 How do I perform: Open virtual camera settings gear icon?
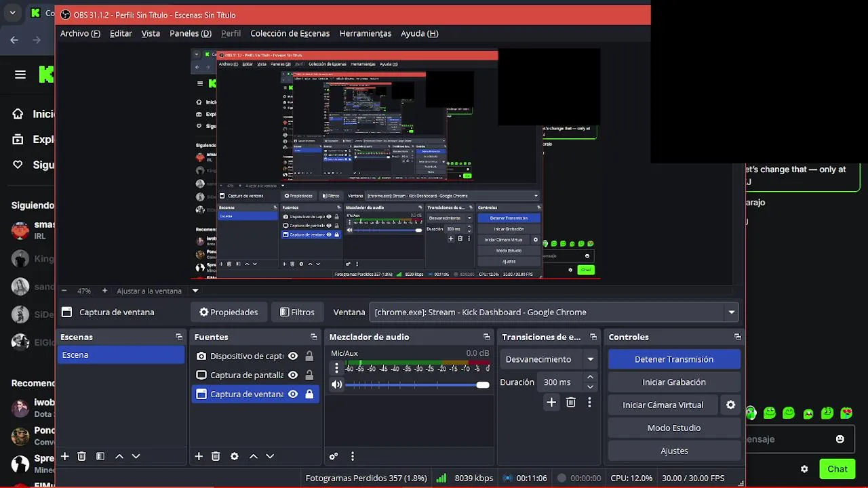(x=730, y=405)
